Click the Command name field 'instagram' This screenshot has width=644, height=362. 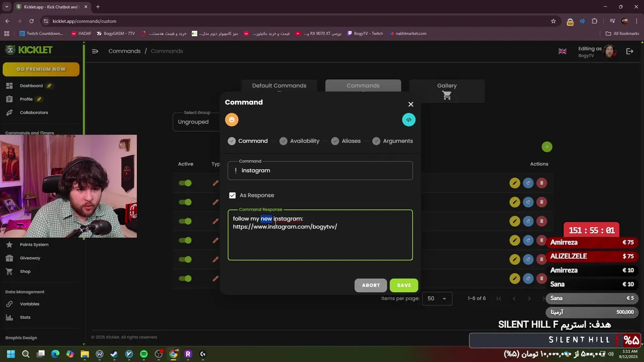[320, 170]
